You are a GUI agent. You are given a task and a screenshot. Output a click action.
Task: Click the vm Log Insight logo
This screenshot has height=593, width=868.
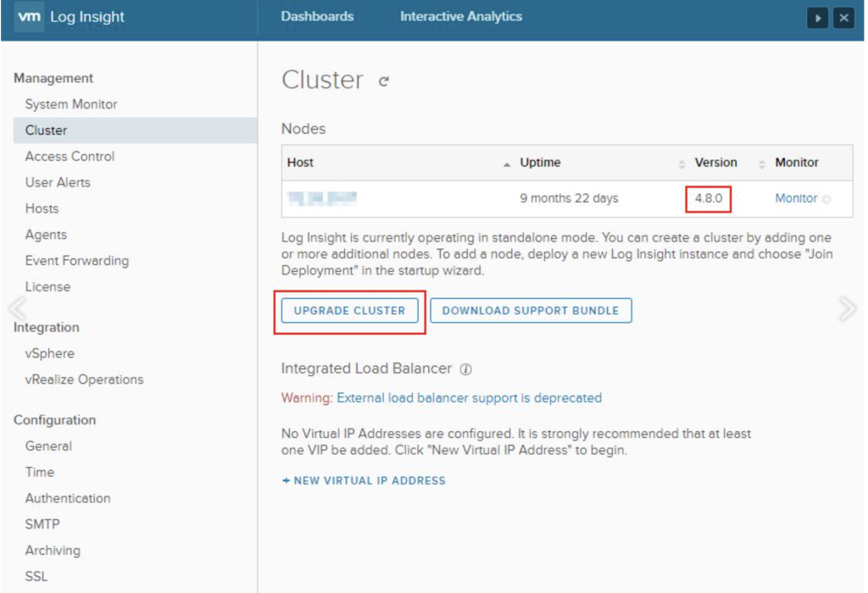pos(70,17)
